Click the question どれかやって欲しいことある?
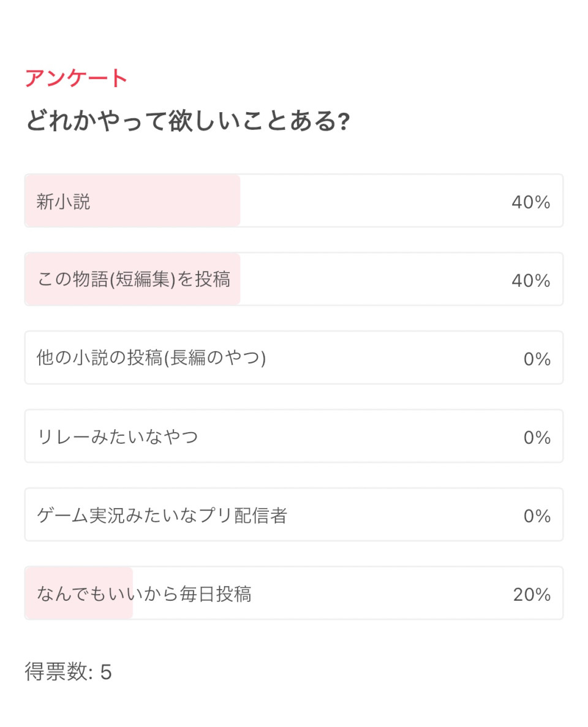The width and height of the screenshot is (588, 727). coord(187,121)
